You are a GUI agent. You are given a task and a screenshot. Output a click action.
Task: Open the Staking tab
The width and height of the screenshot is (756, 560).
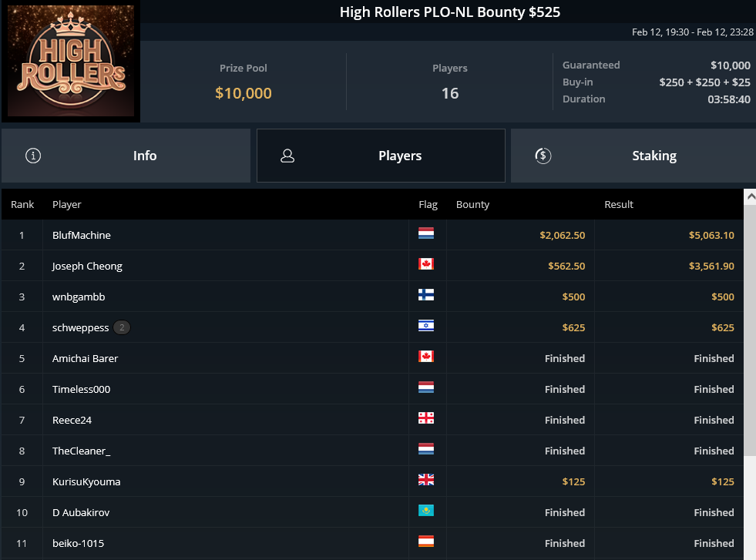click(633, 156)
